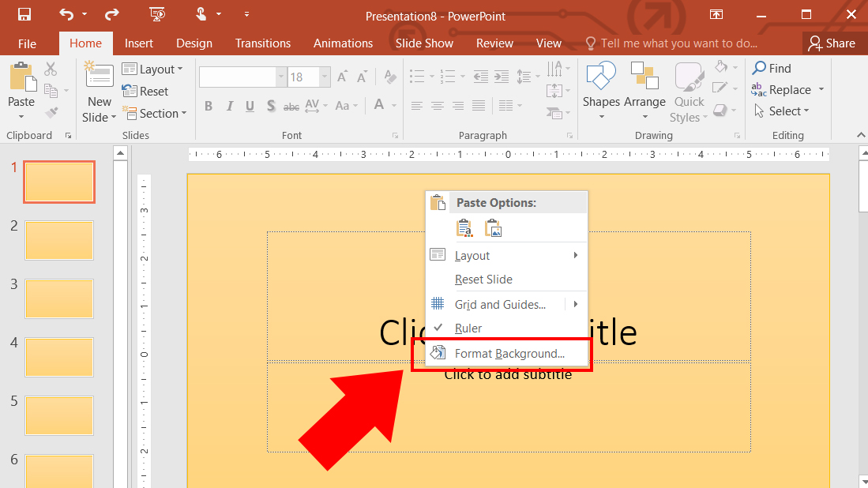Expand the Section dropdown
This screenshot has height=488, width=868.
tap(155, 114)
